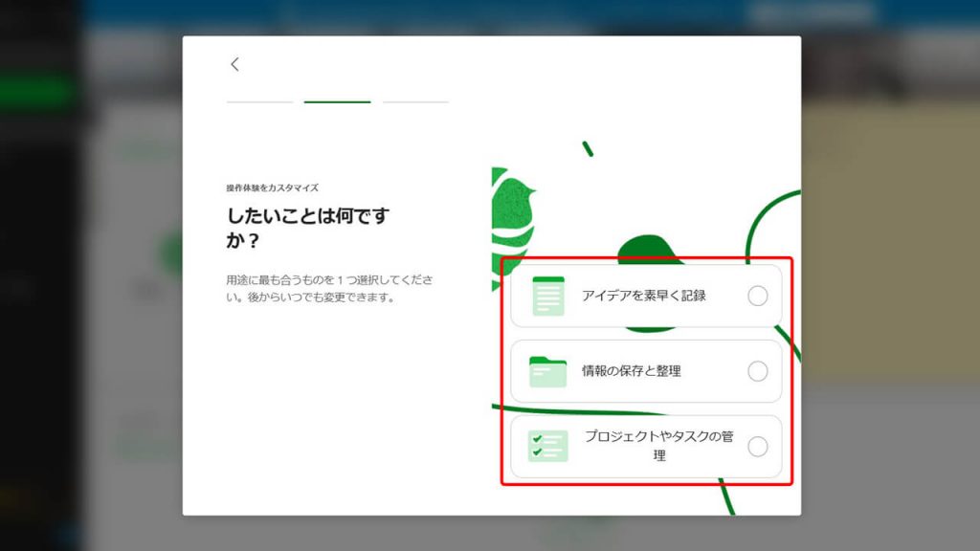The height and width of the screenshot is (551, 980).
Task: Select the アイデアを素早く記録 radio button
Action: (758, 296)
